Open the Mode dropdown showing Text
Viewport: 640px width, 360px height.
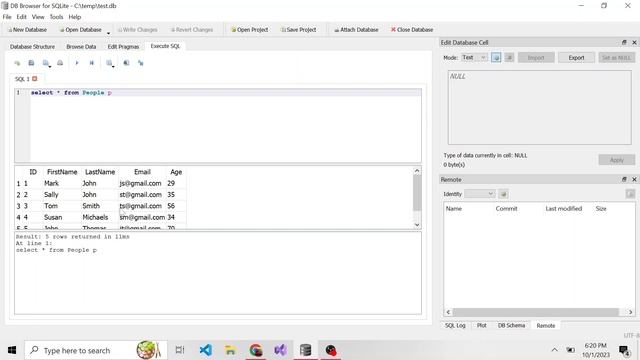[x=474, y=58]
